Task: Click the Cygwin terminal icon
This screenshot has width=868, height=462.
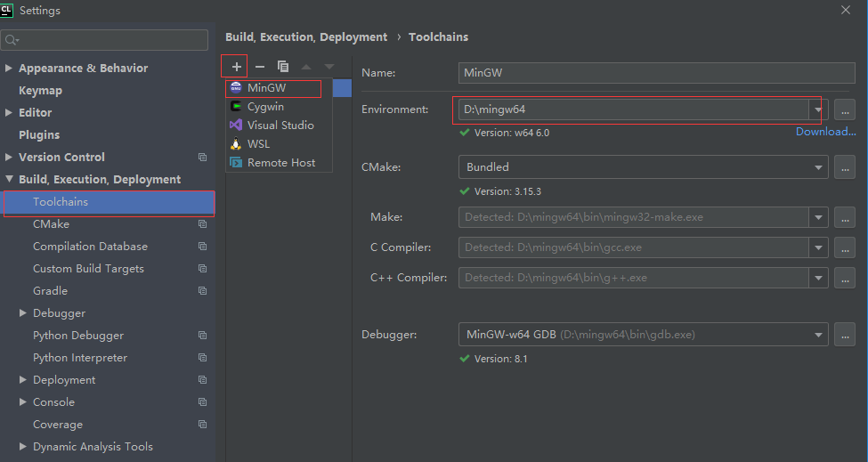Action: tap(236, 106)
